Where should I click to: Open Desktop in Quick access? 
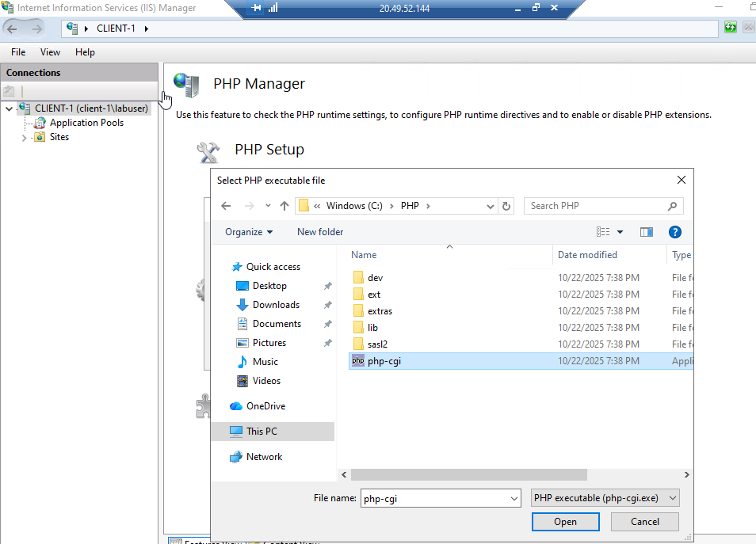pos(269,286)
